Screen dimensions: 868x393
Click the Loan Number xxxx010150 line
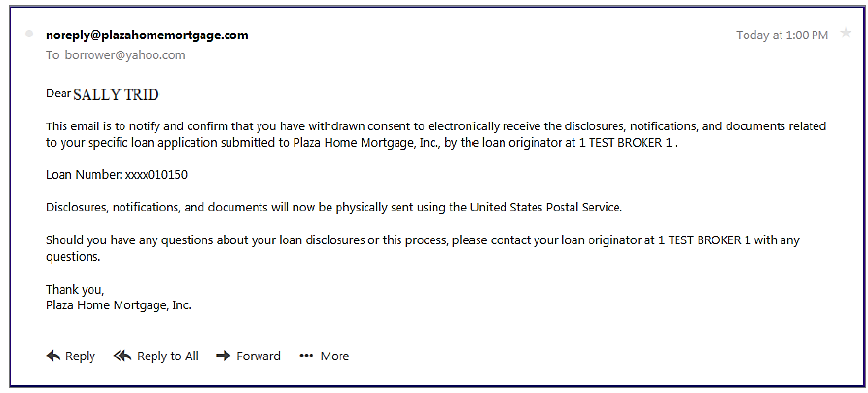(117, 175)
